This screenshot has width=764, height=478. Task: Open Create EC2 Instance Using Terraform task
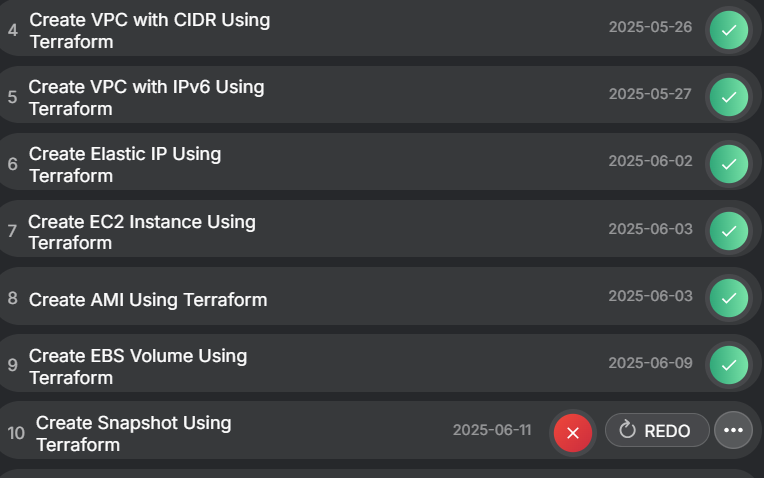click(x=142, y=232)
